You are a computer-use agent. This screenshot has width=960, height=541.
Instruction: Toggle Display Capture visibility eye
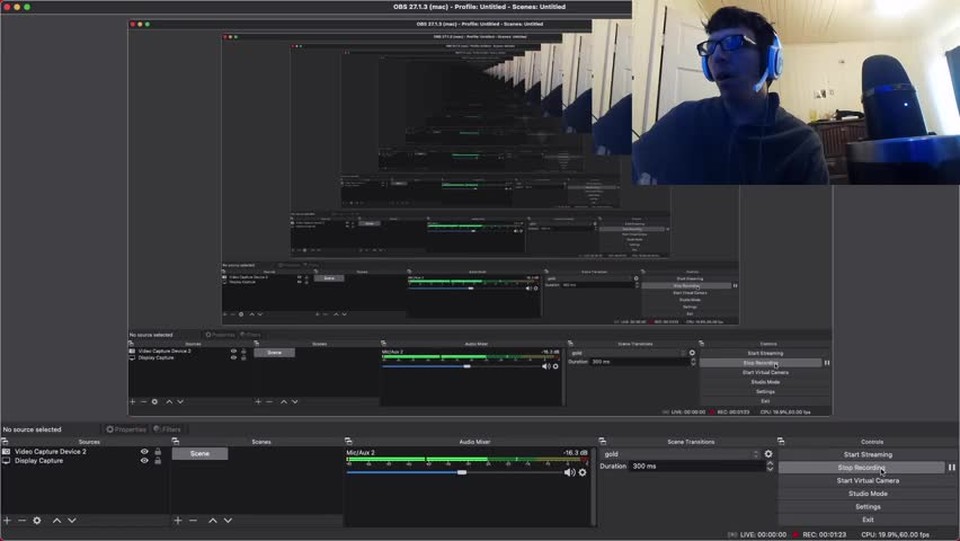pos(144,461)
